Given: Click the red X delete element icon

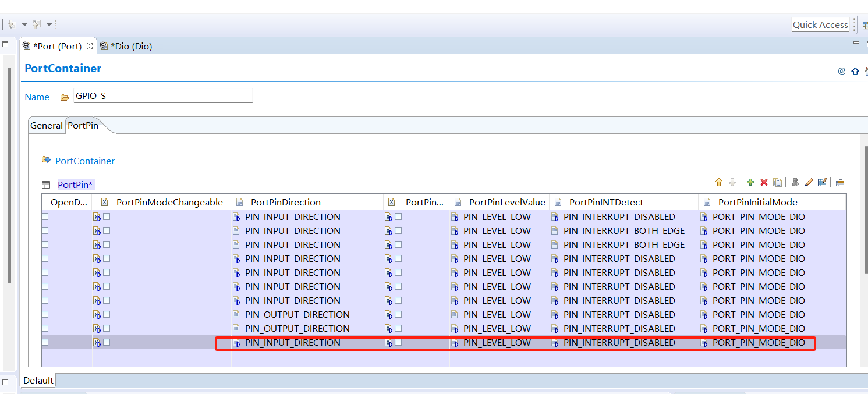Looking at the screenshot, I should (764, 183).
